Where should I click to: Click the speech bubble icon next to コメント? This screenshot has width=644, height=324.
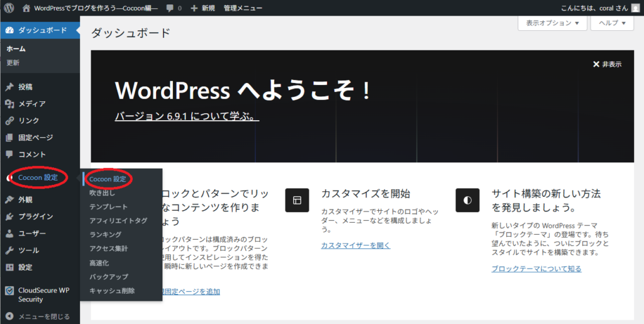(x=10, y=154)
